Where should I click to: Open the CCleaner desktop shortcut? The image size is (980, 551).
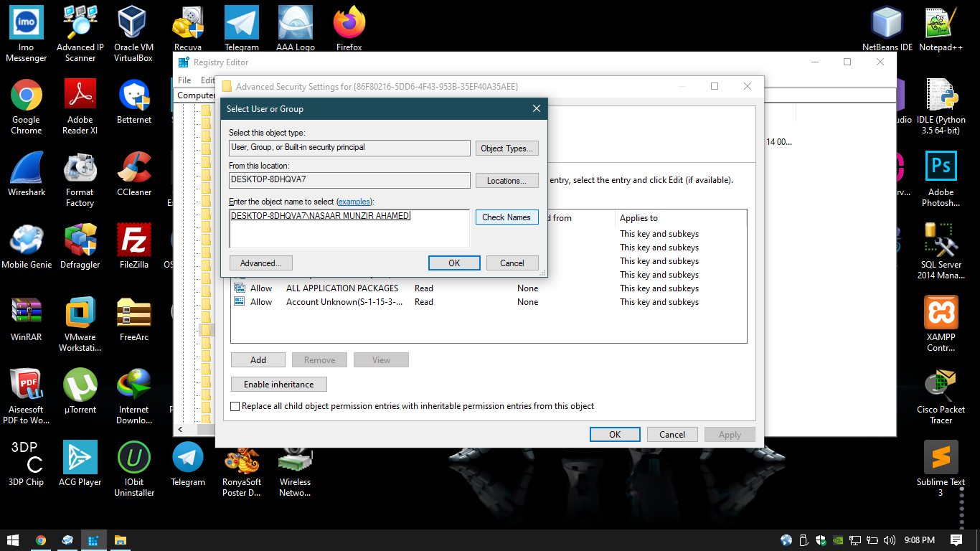[134, 174]
